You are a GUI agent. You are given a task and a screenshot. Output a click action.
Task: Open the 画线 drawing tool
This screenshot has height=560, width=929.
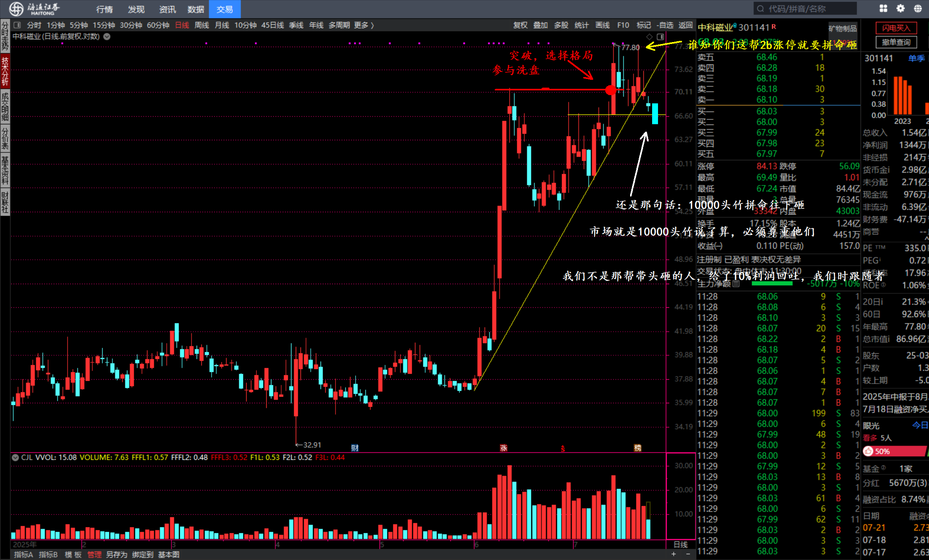(x=603, y=25)
